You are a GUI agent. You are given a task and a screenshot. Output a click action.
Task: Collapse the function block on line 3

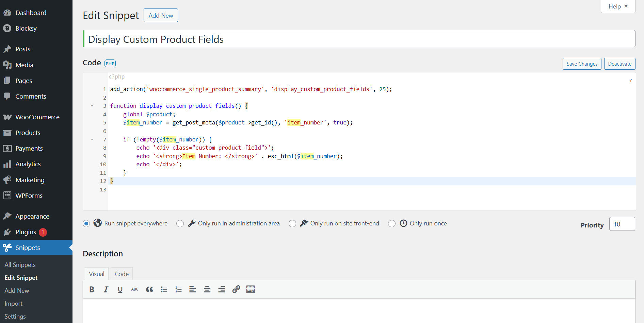tap(92, 106)
